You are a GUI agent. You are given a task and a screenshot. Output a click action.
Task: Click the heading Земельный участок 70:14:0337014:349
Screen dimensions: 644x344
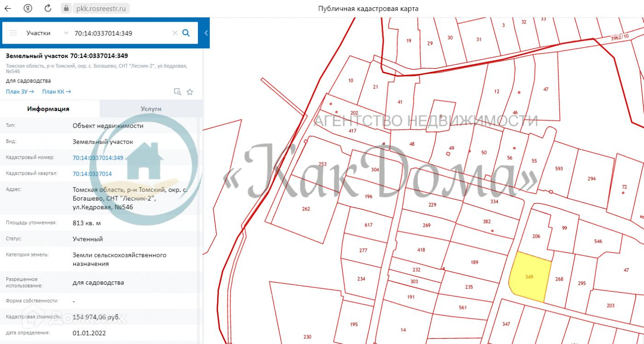coord(67,56)
